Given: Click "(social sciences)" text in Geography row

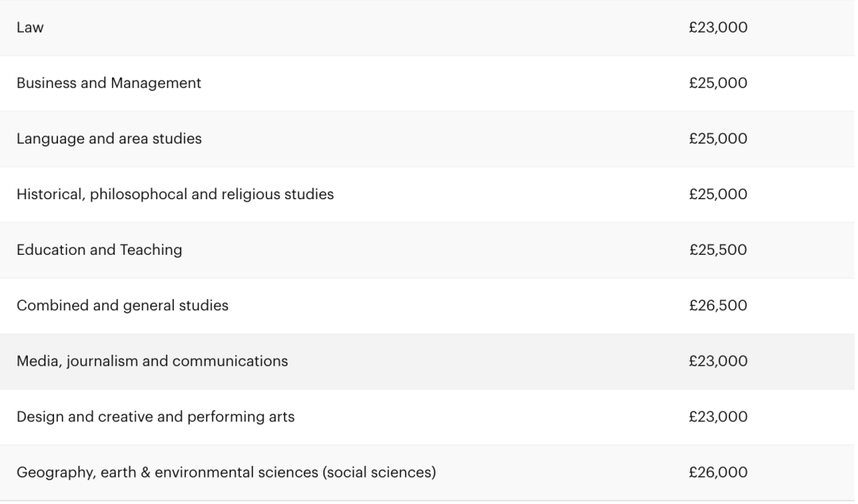Looking at the screenshot, I should (x=379, y=472).
